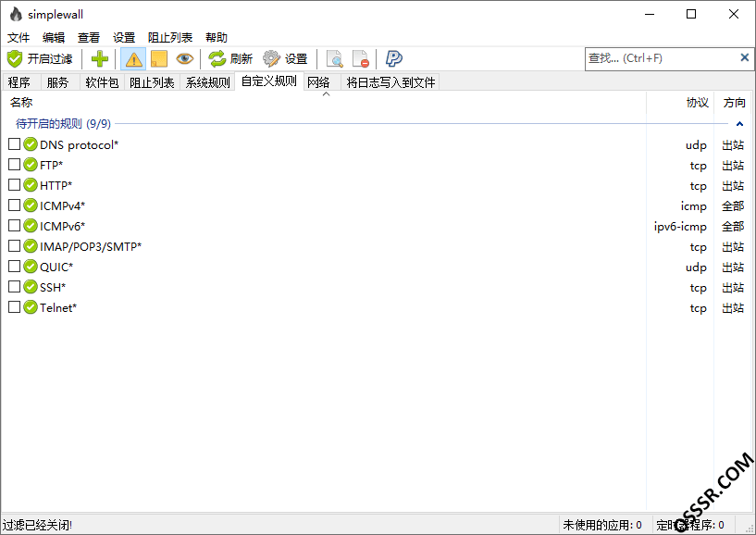Enable the Telnet rule checkbox
Screen dimensions: 756x535
[15, 306]
